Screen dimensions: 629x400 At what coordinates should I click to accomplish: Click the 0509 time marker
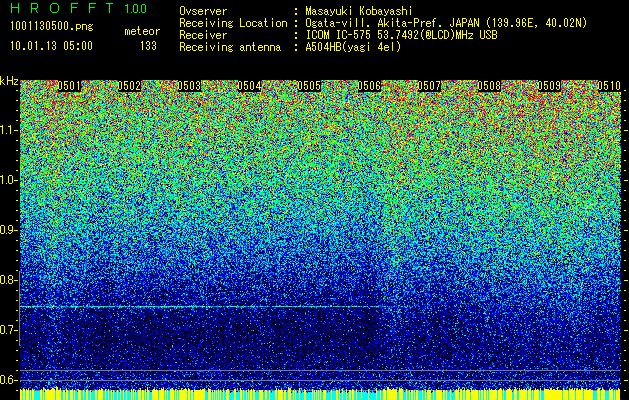[x=549, y=86]
